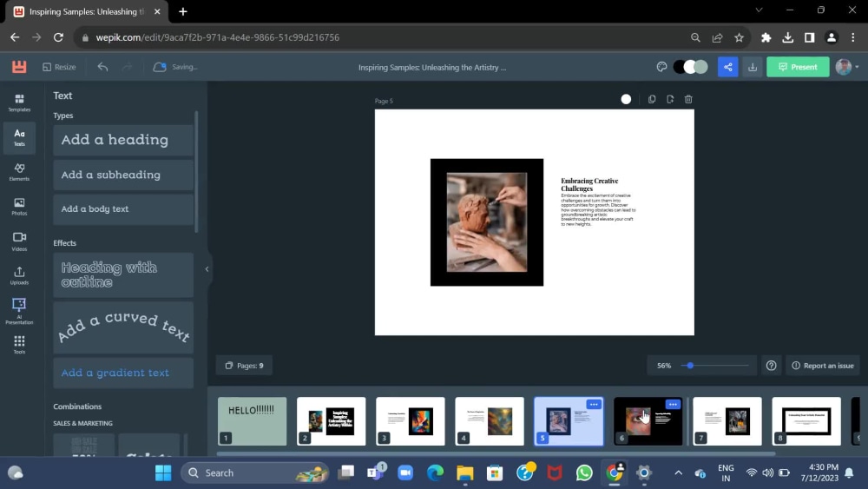This screenshot has height=489, width=868.
Task: Click Report an issue
Action: point(823,366)
